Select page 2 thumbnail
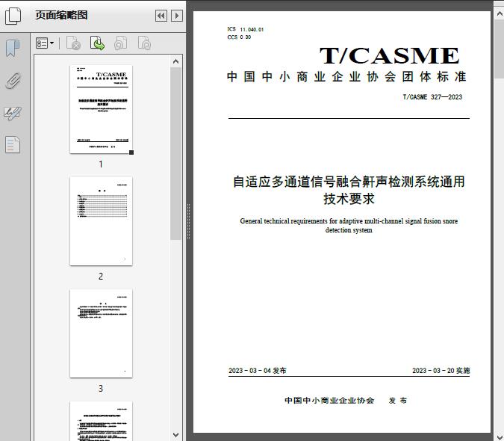This screenshot has width=504, height=441. [101, 221]
